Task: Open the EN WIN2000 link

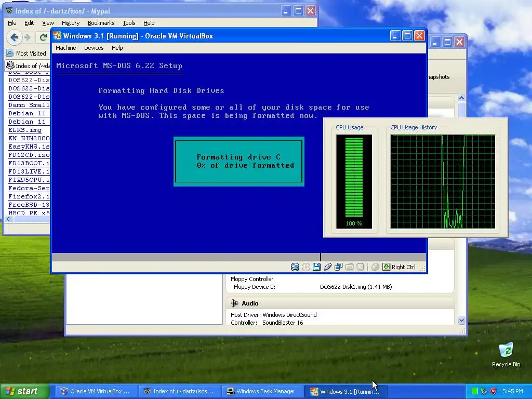Action: click(x=29, y=138)
